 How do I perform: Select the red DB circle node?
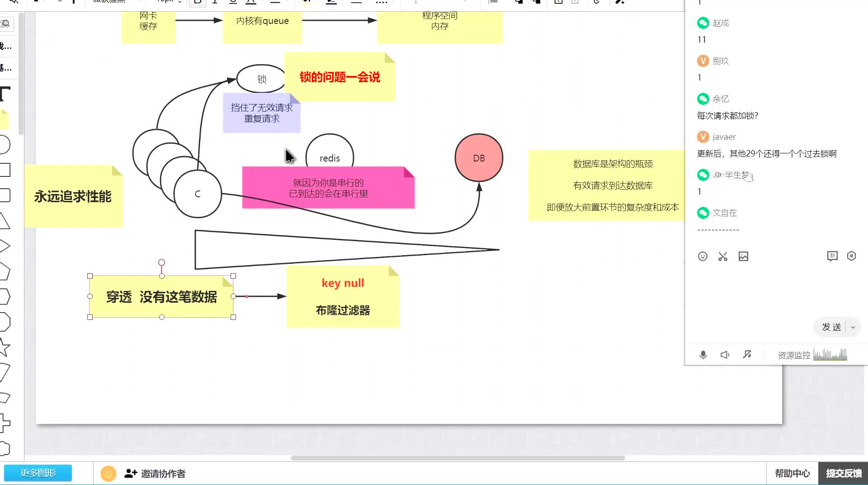479,158
